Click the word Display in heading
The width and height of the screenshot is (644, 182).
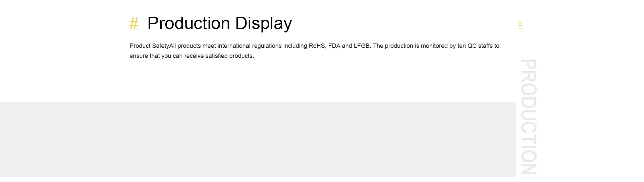263,23
